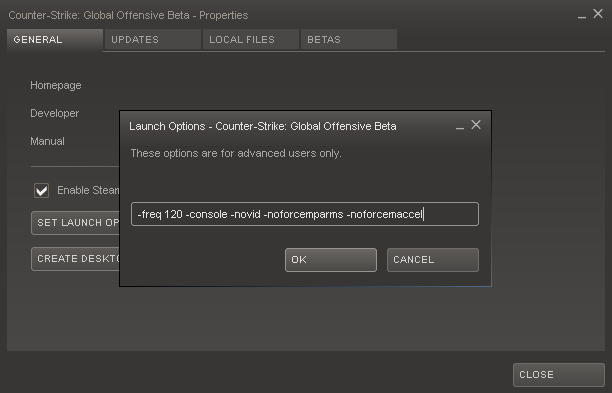Confirm launch options with OK

[x=331, y=260]
